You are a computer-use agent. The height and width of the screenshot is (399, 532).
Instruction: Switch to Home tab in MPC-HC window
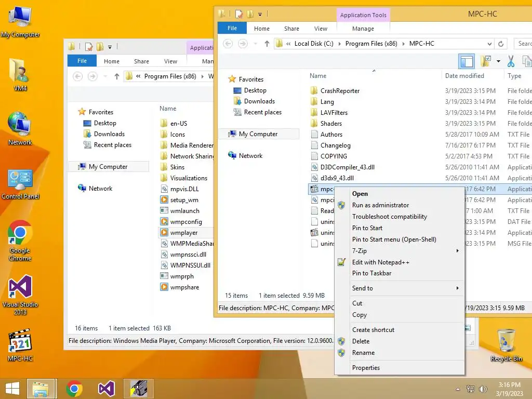point(262,29)
